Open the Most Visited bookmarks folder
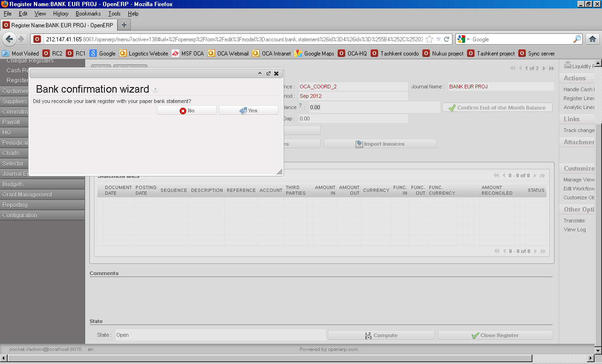The width and height of the screenshot is (602, 364). point(21,54)
